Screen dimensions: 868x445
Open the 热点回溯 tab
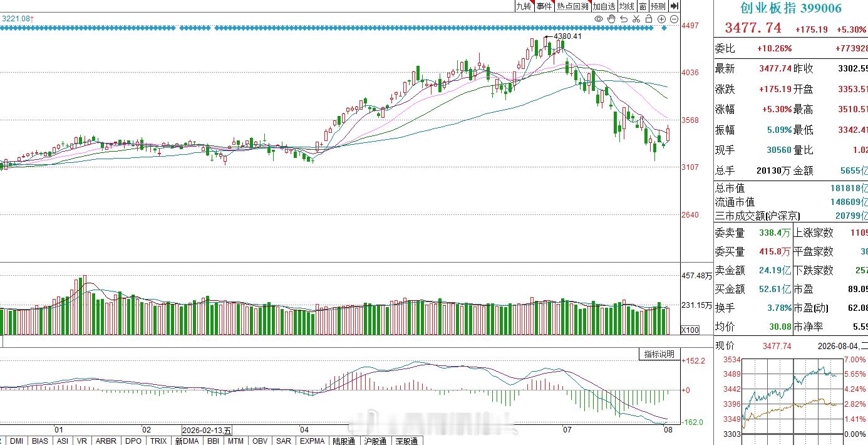pos(572,6)
